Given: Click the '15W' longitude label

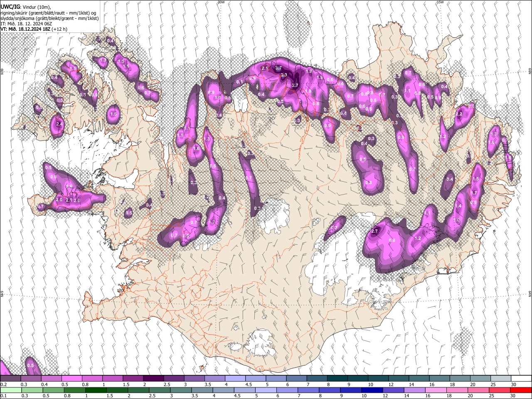Looking at the screenshot, I should [440, 2].
